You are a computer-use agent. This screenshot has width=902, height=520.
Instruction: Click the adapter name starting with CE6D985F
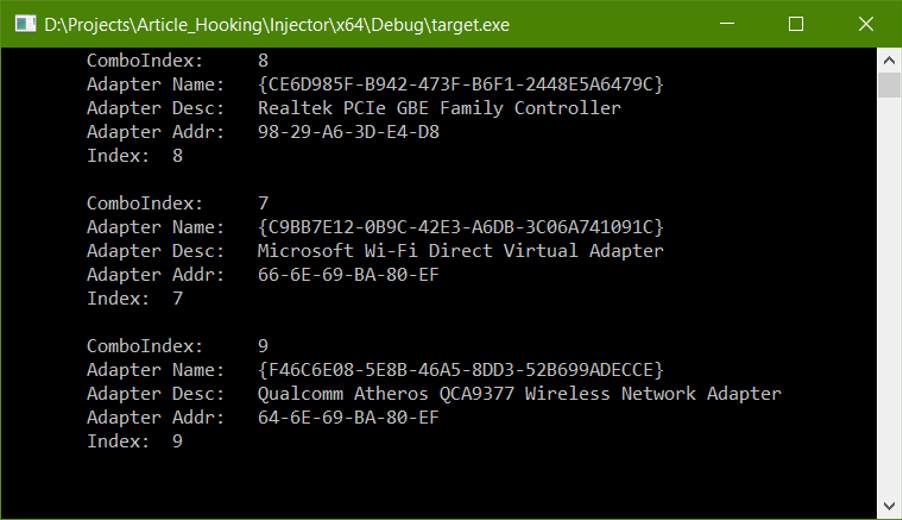(460, 84)
